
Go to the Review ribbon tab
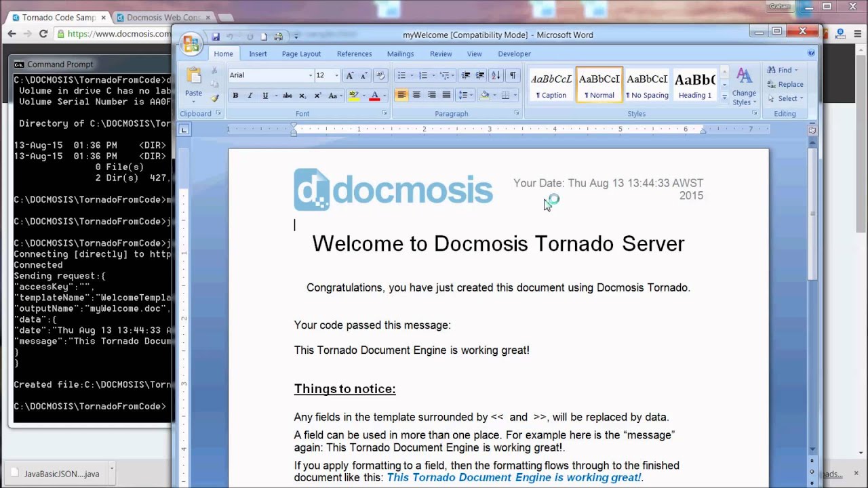pos(441,54)
